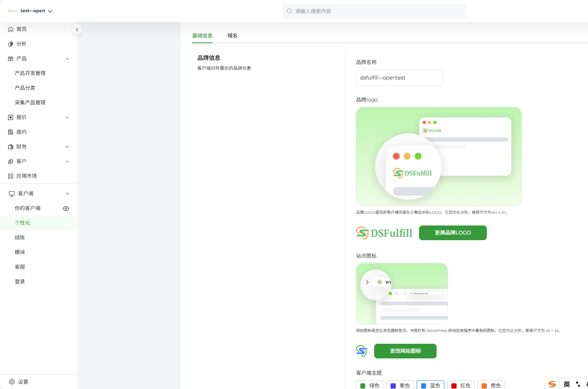Image resolution: width=588 pixels, height=389 pixels.
Task: Click the green swatch in 绿色 option
Action: point(363,386)
